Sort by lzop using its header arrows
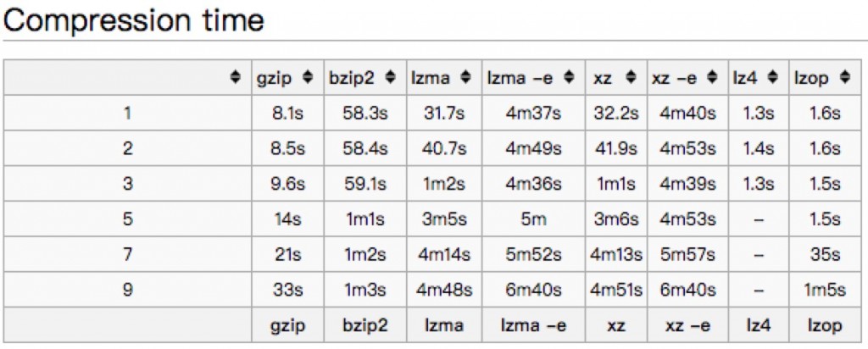Screen dimensions: 868x349 844,78
